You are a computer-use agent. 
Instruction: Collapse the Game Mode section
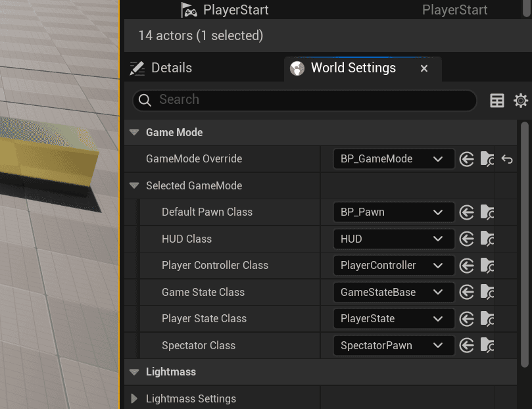point(134,133)
